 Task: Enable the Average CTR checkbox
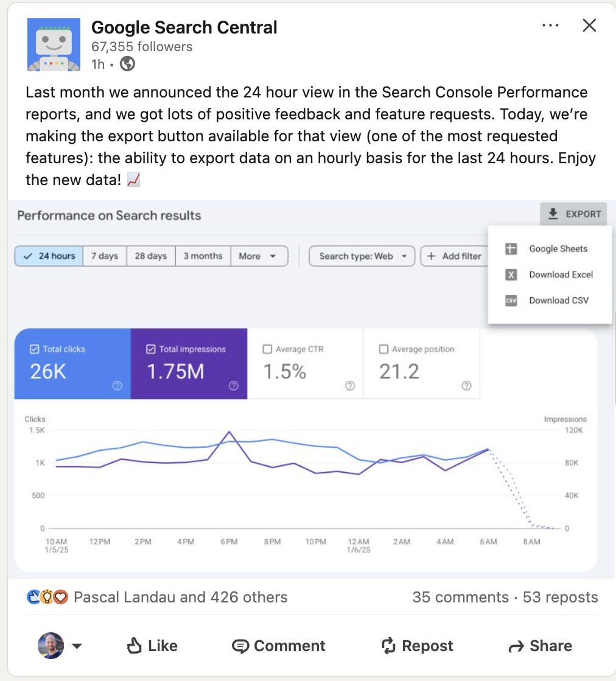pyautogui.click(x=266, y=348)
